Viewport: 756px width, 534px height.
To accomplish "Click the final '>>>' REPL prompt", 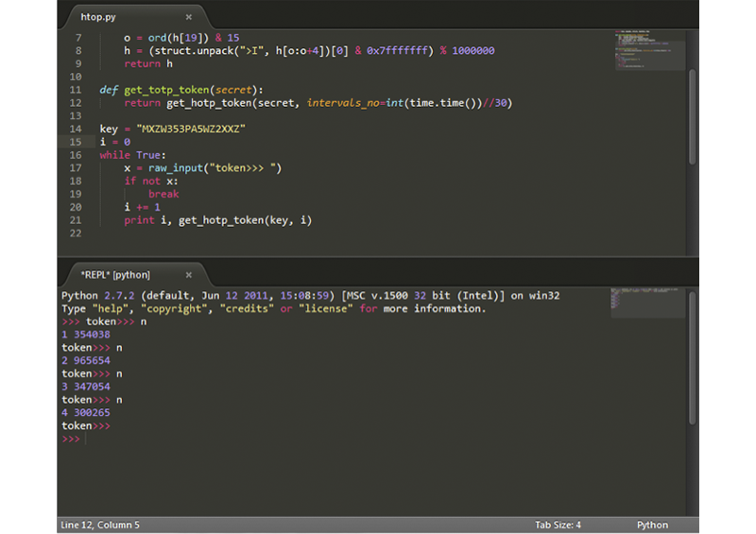I will 71,439.
